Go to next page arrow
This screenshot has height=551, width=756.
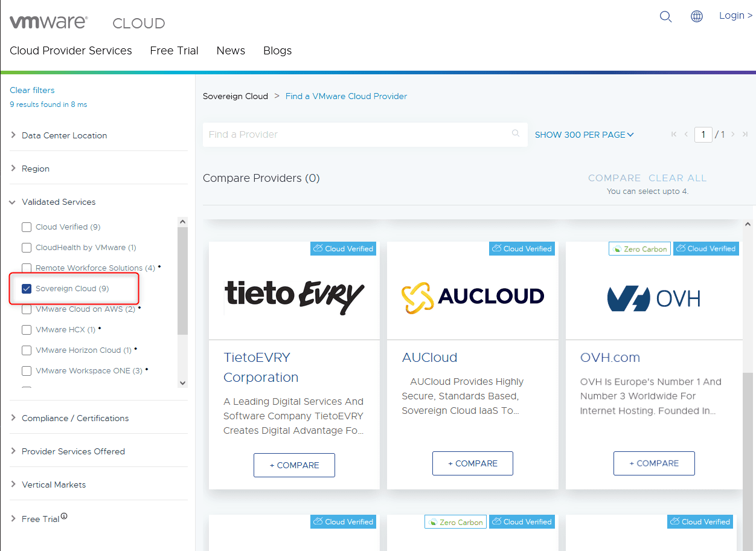tap(733, 134)
